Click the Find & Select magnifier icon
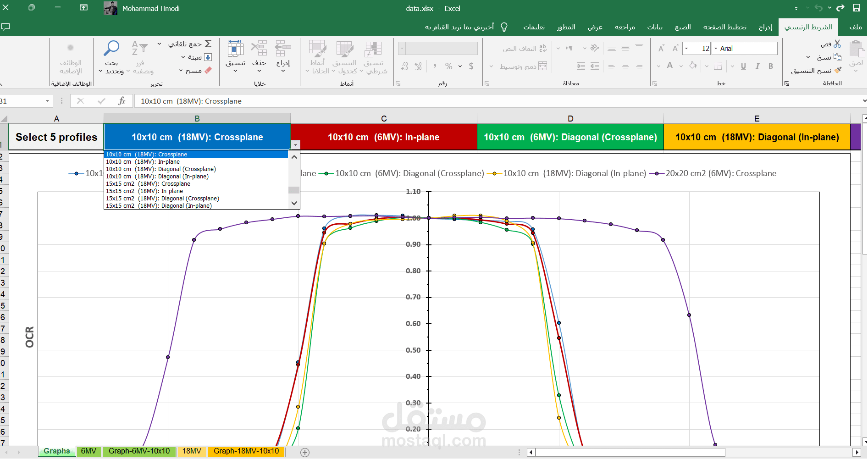 coord(111,48)
